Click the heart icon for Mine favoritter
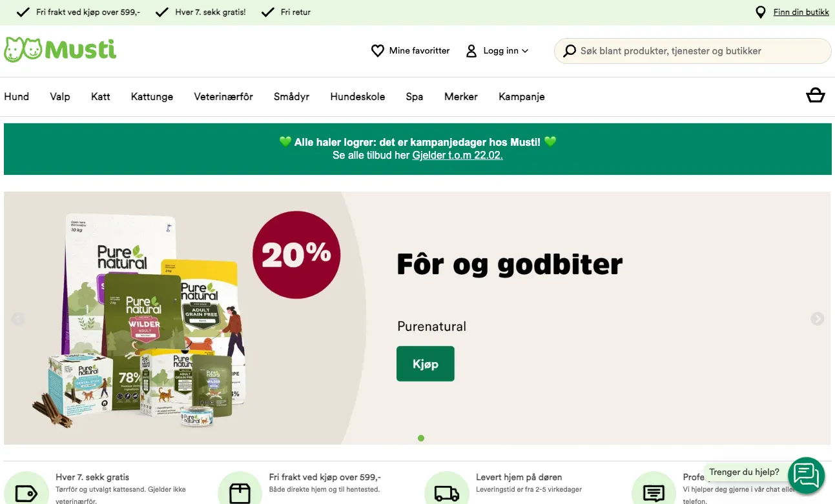 pyautogui.click(x=378, y=50)
